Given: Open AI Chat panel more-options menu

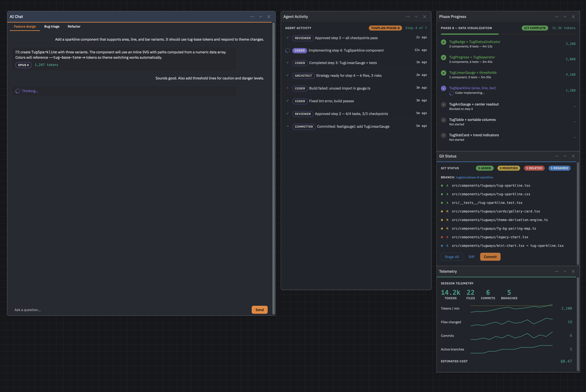Looking at the screenshot, I should pyautogui.click(x=252, y=17).
